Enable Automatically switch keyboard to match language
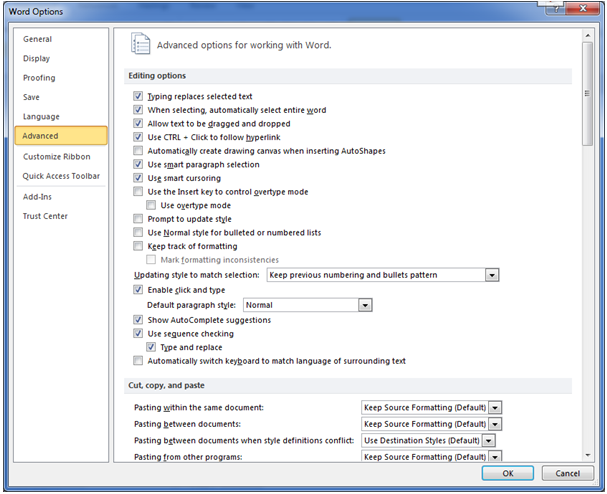Image resolution: width=607 pixels, height=494 pixels. pos(138,361)
